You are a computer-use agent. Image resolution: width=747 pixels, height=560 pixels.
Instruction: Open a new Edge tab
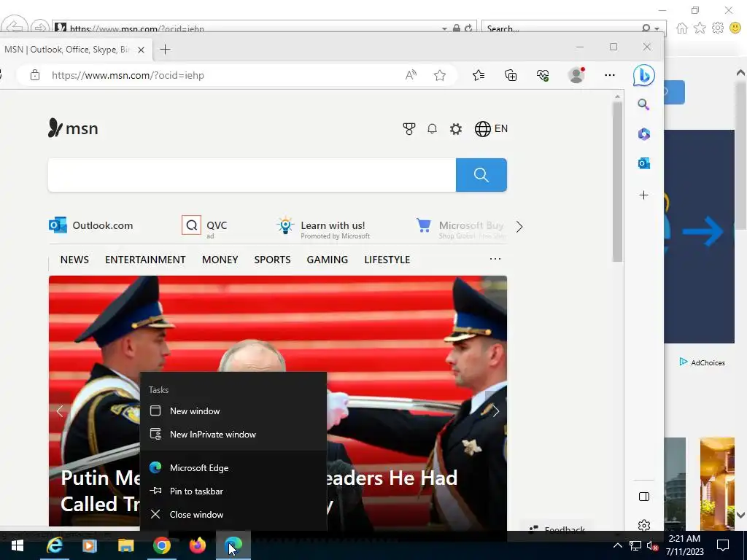(165, 50)
